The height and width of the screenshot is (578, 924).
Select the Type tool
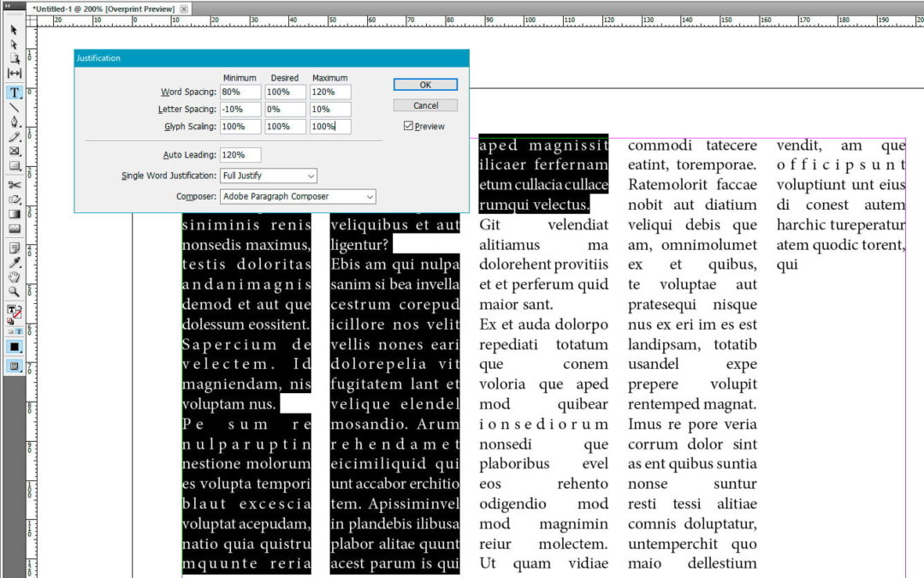coord(15,93)
